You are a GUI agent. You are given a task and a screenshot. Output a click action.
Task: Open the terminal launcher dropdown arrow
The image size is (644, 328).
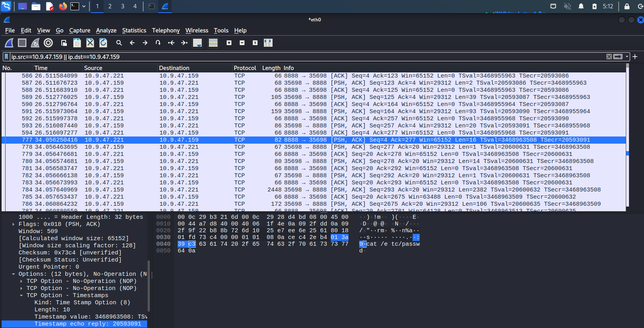(84, 6)
